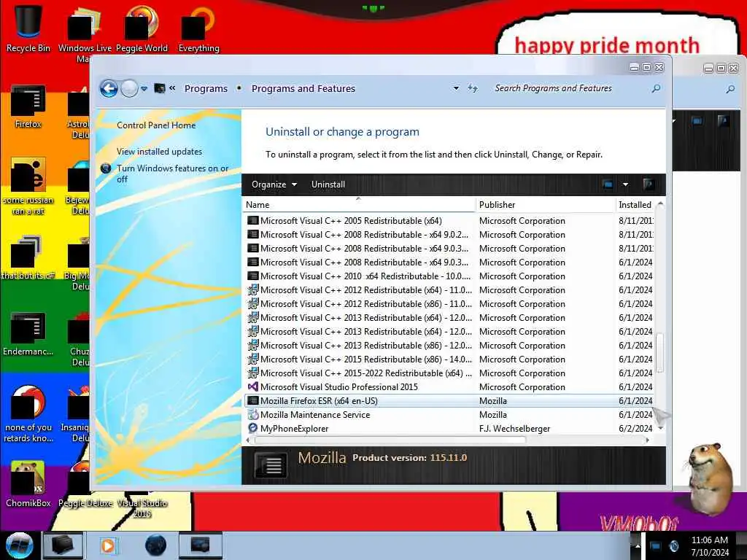Open the help icon on the toolbar
747x560 pixels.
click(x=648, y=184)
